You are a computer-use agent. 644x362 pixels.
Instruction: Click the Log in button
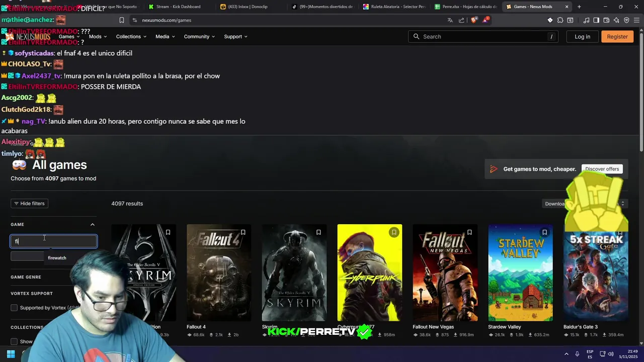click(582, 36)
